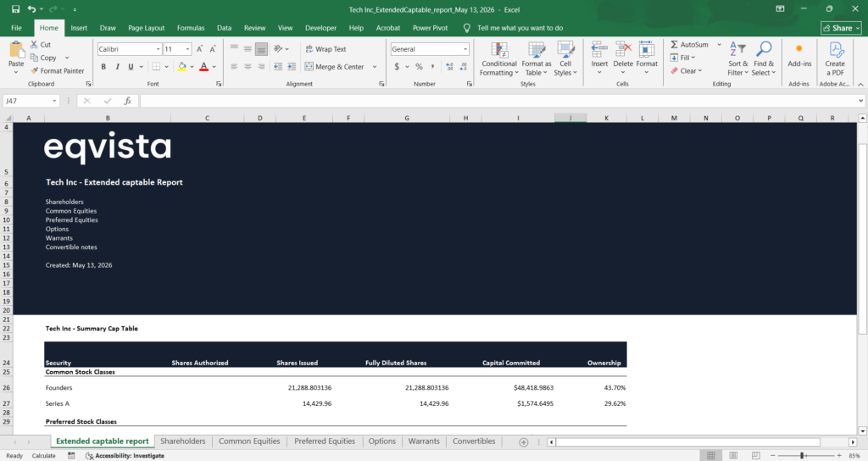Set Align Left for the cell text
The image size is (868, 461).
tap(234, 66)
